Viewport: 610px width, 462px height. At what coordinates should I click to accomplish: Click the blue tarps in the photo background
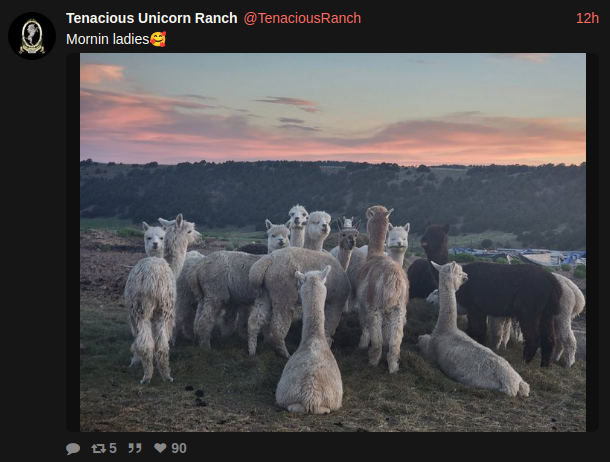click(x=517, y=256)
